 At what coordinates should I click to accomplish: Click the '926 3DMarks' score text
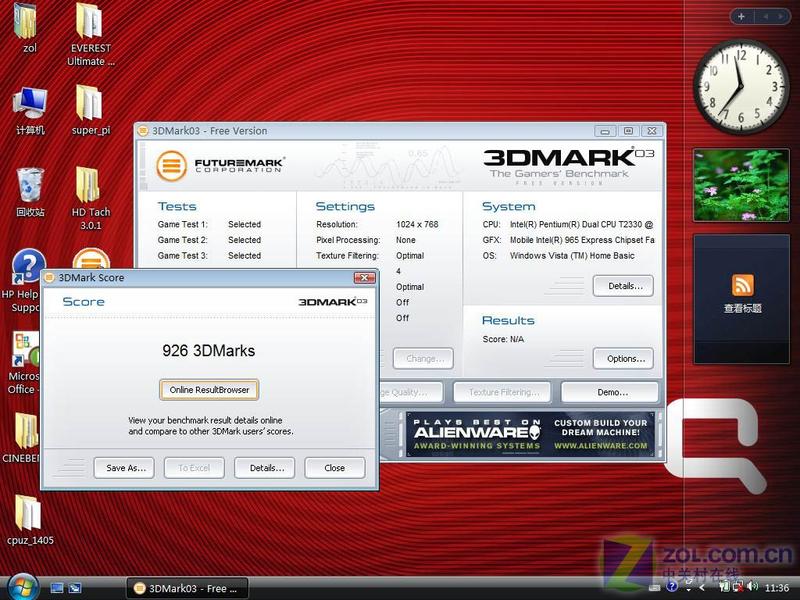click(209, 351)
